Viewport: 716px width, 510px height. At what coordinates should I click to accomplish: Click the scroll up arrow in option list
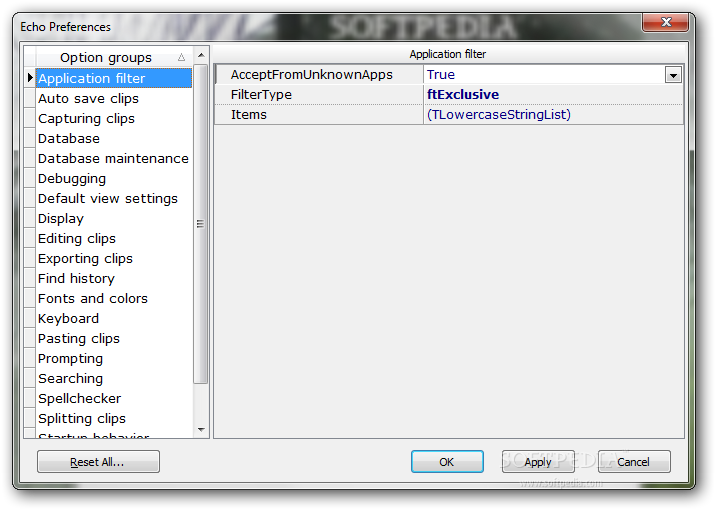pos(201,55)
